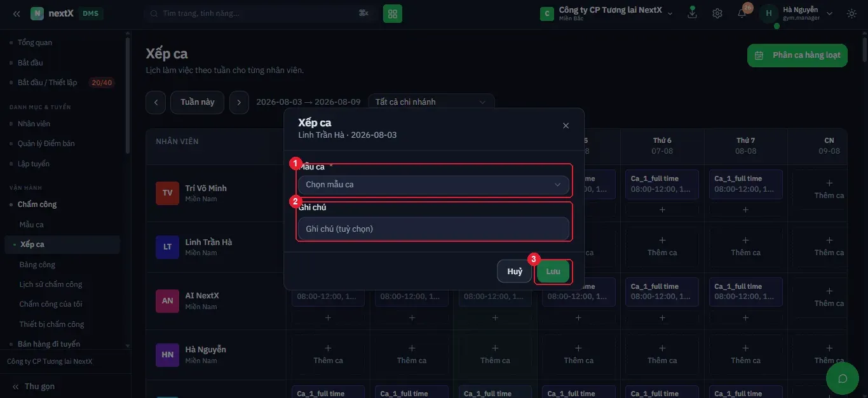Click the LT avatar for Linh Trần Hà
The width and height of the screenshot is (868, 398).
tap(168, 247)
